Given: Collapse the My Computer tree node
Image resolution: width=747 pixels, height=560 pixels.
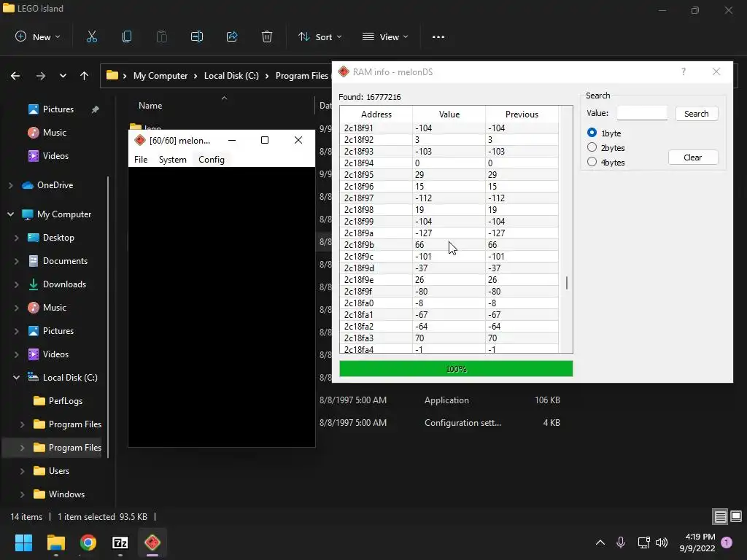Looking at the screenshot, I should click(x=10, y=214).
